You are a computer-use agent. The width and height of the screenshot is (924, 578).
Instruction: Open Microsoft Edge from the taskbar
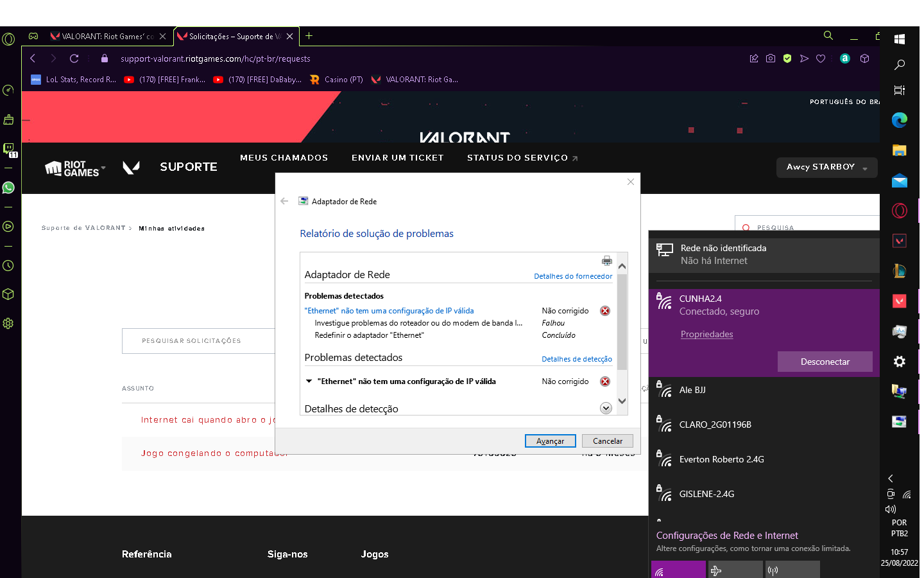pos(900,119)
